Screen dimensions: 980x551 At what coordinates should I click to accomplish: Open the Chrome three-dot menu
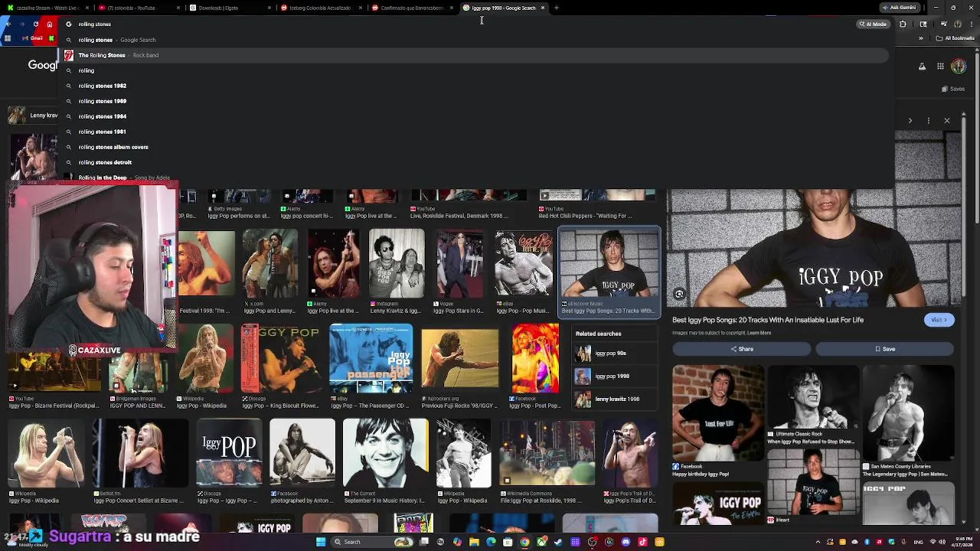[972, 24]
